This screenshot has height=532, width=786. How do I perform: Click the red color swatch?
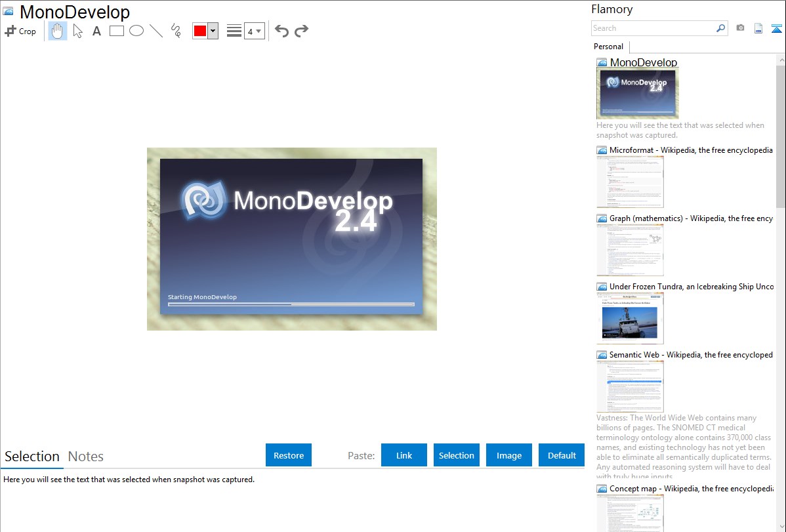point(200,31)
